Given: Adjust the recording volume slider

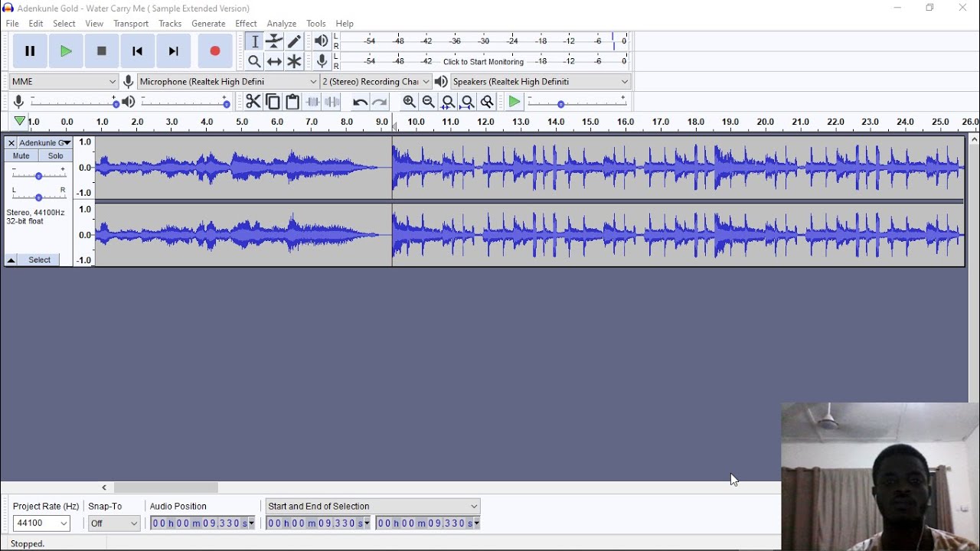Looking at the screenshot, I should tap(74, 103).
